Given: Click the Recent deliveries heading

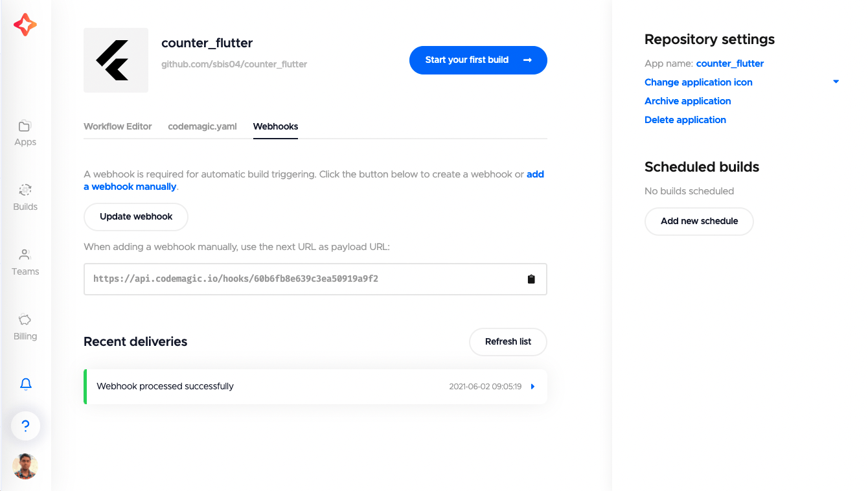Looking at the screenshot, I should (135, 341).
